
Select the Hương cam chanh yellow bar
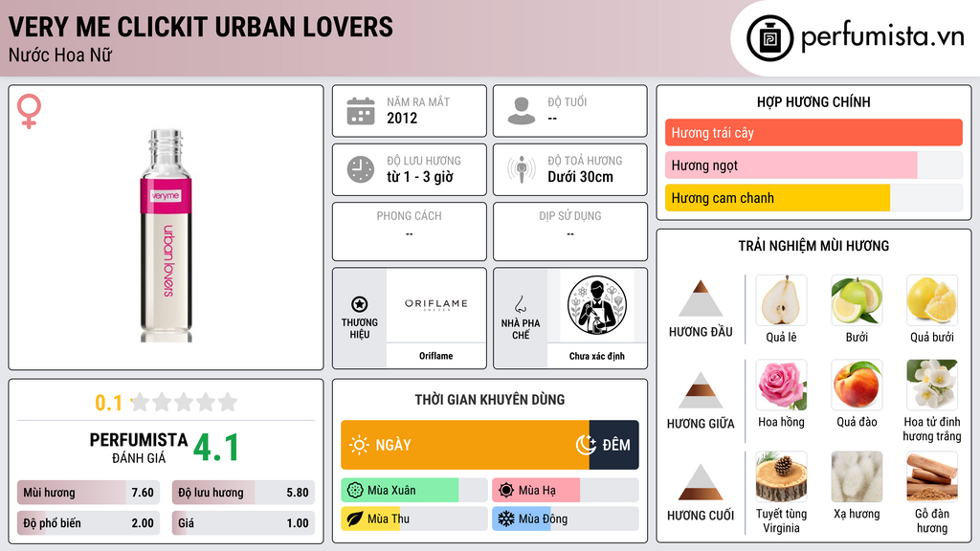pos(777,198)
